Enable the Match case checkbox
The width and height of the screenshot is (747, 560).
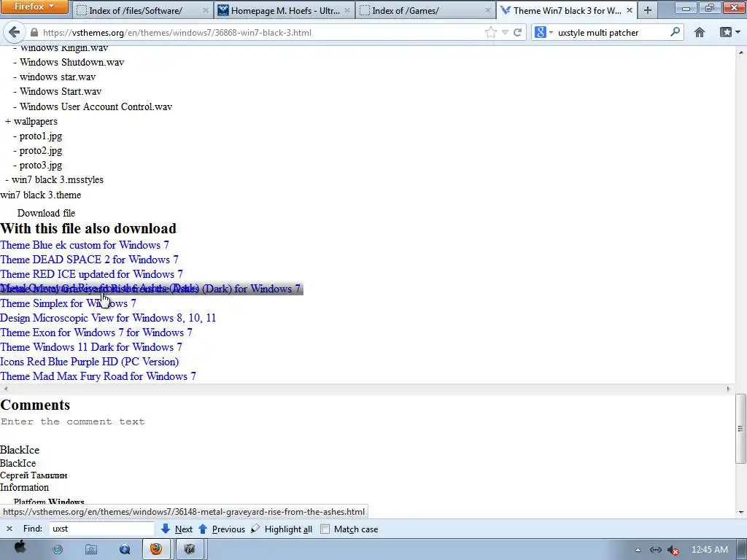click(x=325, y=529)
